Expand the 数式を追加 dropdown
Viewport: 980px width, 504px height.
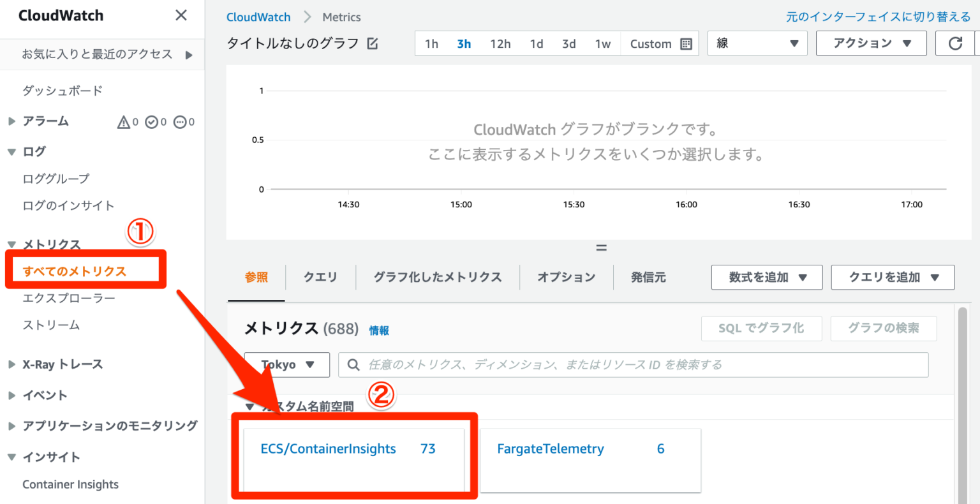(767, 277)
